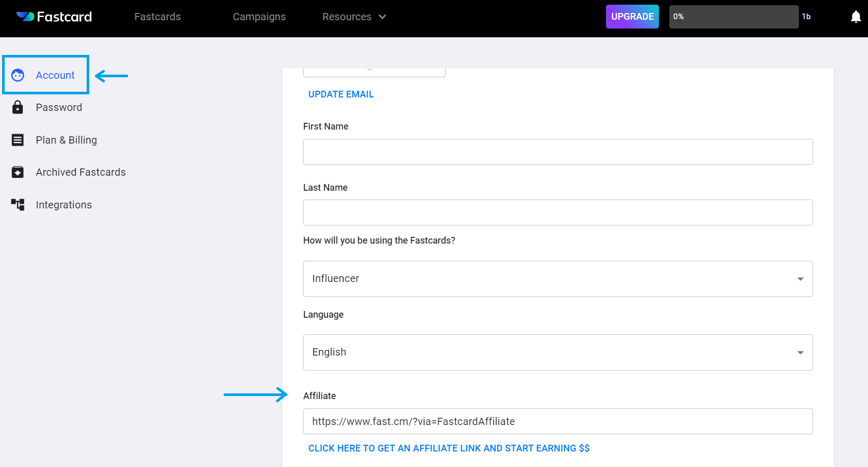Open the notifications bell
The image size is (868, 467).
[856, 17]
